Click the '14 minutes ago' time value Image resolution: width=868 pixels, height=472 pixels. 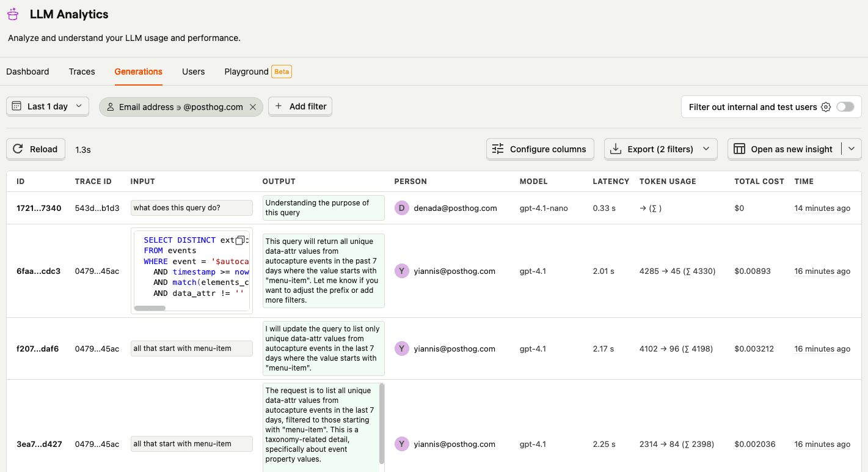pos(822,208)
